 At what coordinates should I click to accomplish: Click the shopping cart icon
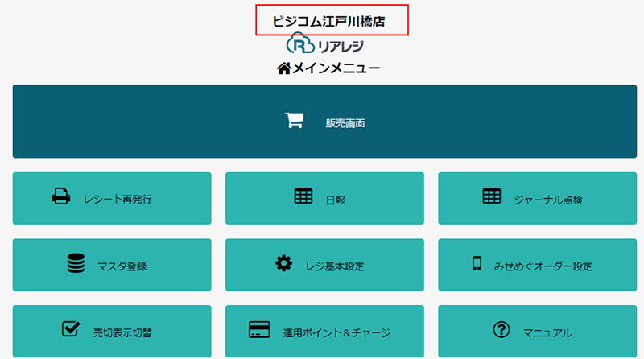click(294, 121)
